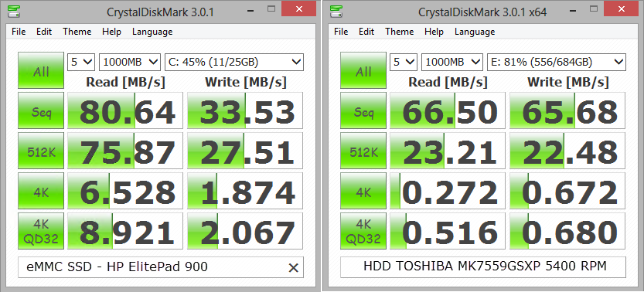Clear comment with X in eMMC SSD field
This screenshot has width=644, height=292.
click(x=293, y=268)
